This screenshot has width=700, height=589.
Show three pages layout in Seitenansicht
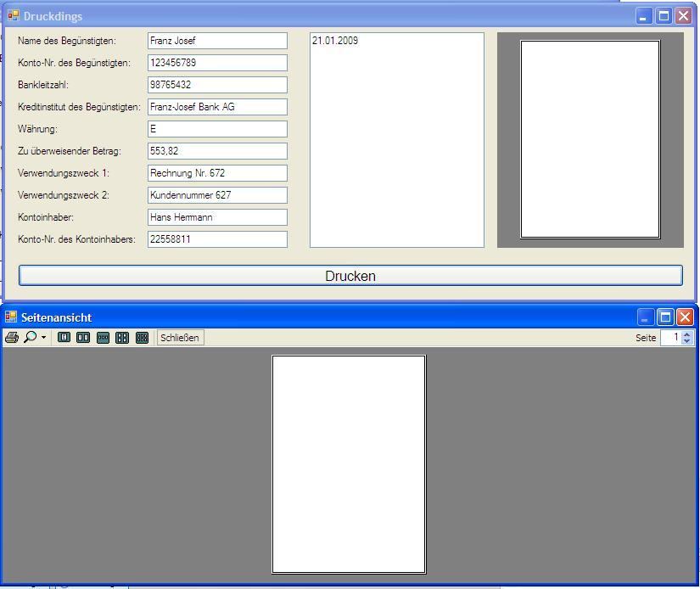[x=103, y=338]
